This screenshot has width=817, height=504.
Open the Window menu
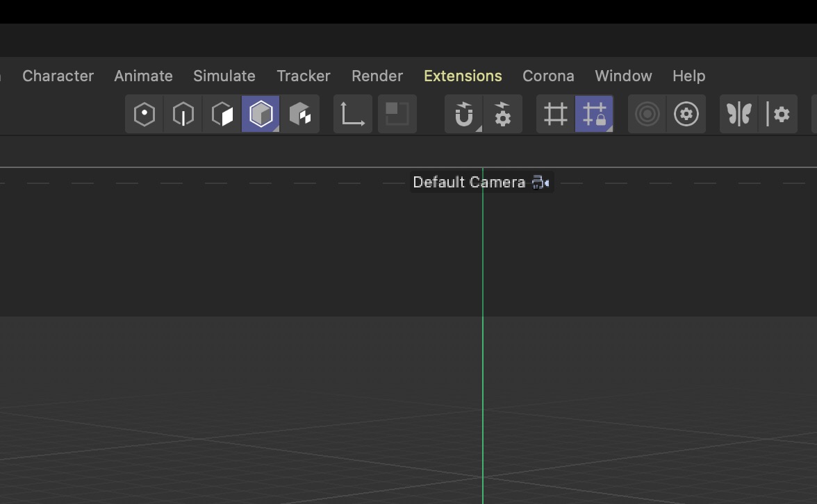(x=623, y=76)
